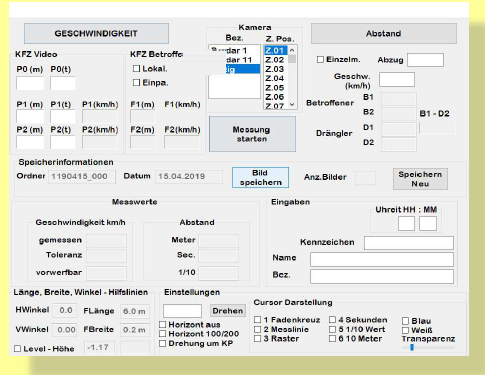485x375 pixels.
Task: Select Z.01 in the Z. Pos. list
Action: click(x=275, y=50)
